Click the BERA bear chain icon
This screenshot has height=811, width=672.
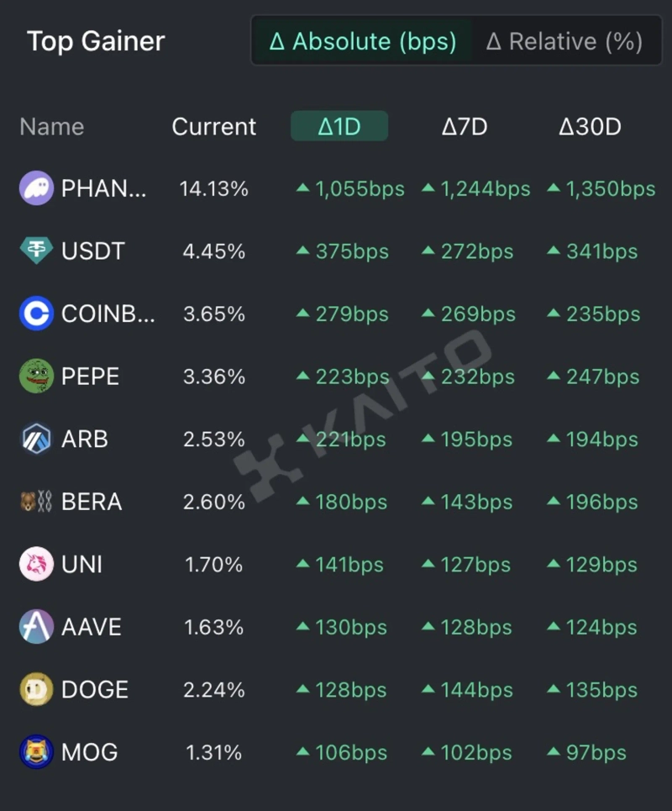point(36,502)
